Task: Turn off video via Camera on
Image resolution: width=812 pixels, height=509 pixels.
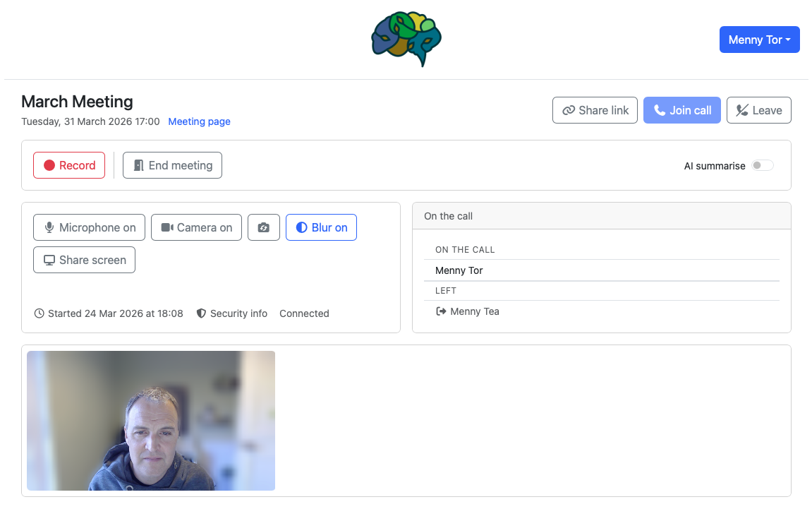Action: 196,227
